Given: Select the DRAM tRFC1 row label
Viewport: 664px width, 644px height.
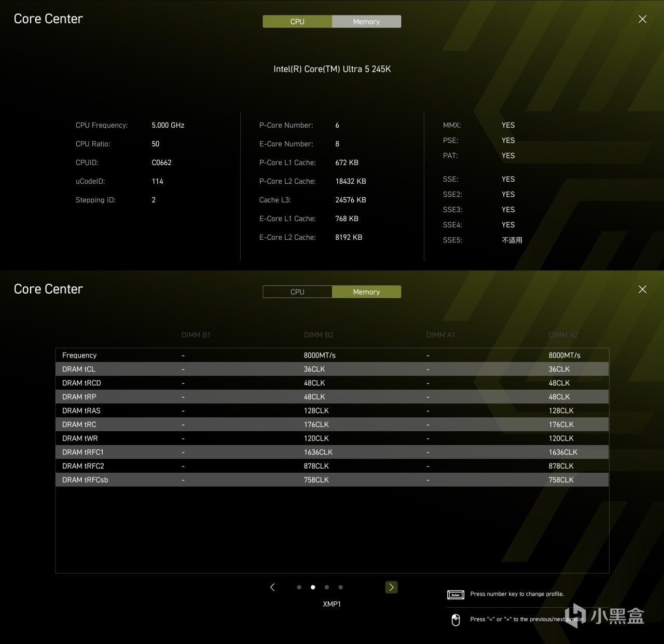Looking at the screenshot, I should [x=83, y=452].
